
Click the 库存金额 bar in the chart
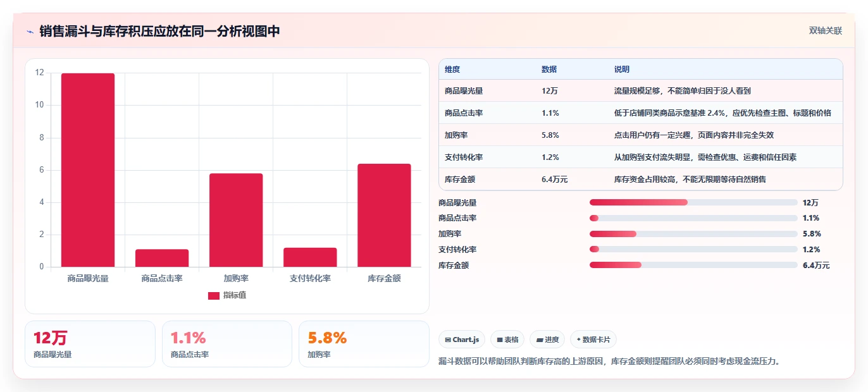pyautogui.click(x=384, y=215)
